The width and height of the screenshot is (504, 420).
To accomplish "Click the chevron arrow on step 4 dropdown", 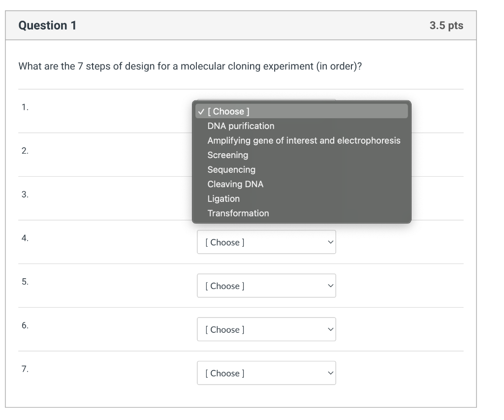I will 330,242.
